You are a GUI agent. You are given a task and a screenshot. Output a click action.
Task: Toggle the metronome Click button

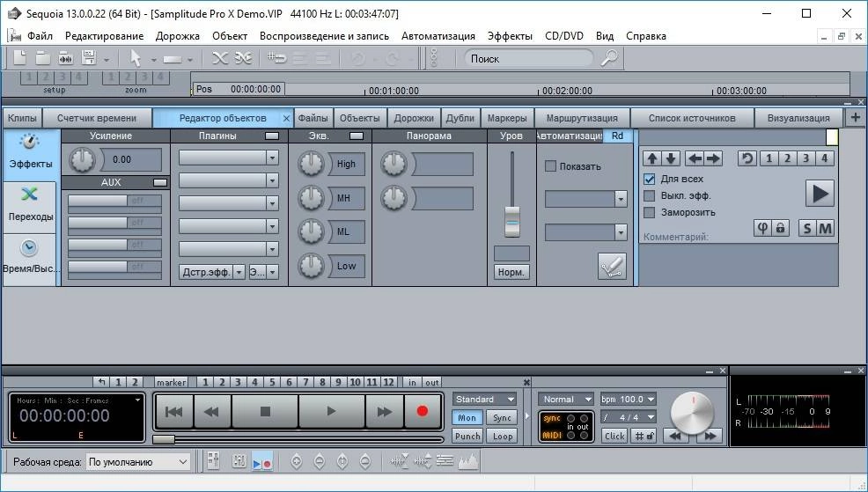(614, 436)
